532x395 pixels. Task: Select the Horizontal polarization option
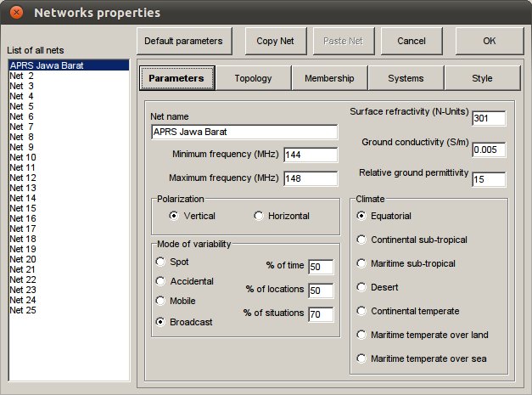[x=260, y=216]
